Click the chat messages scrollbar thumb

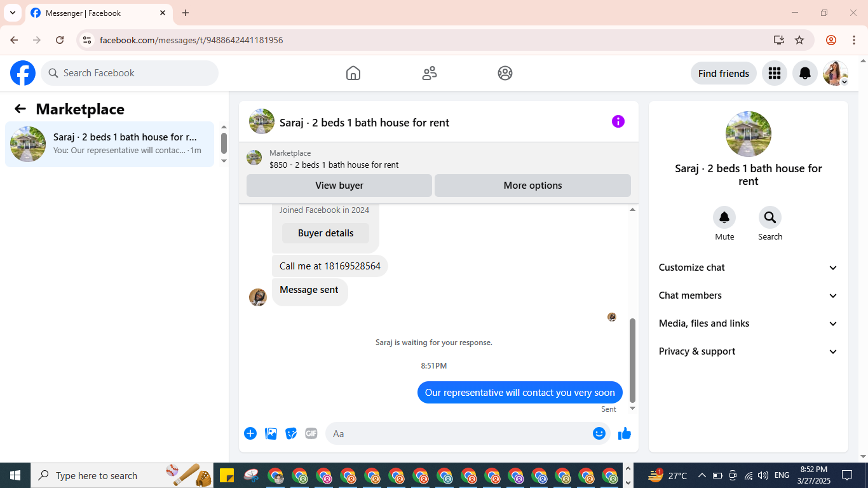[x=632, y=360]
